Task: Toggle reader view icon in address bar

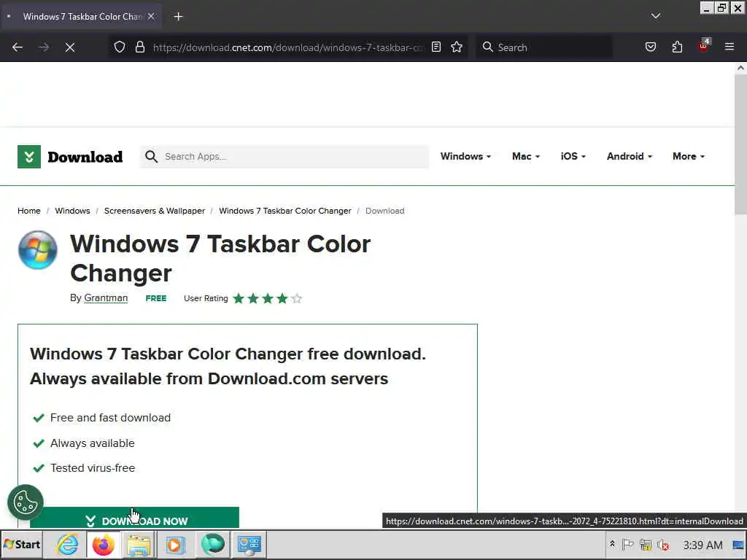Action: click(x=436, y=47)
